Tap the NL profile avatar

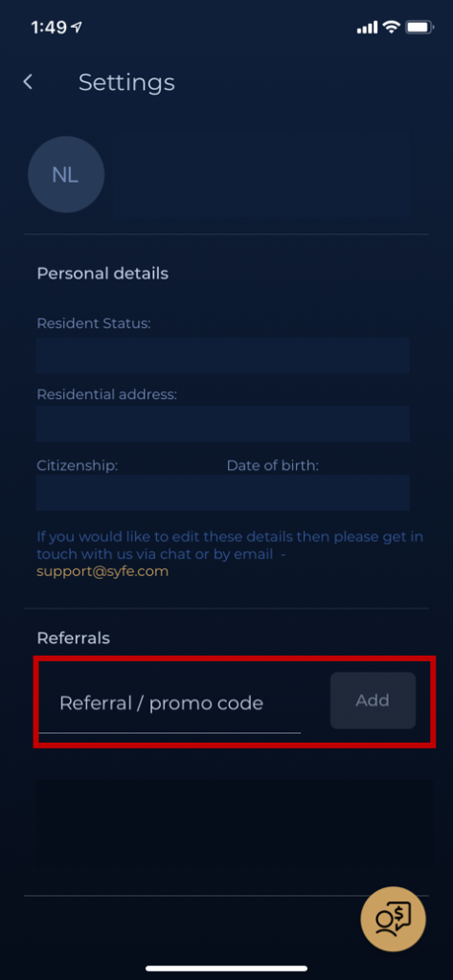tap(66, 174)
